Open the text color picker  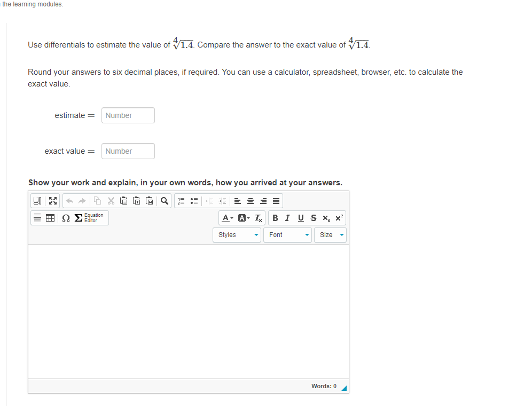point(228,218)
